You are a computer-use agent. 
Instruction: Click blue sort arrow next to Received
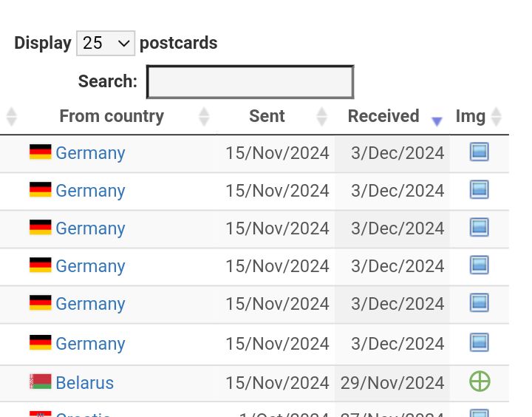pos(437,121)
